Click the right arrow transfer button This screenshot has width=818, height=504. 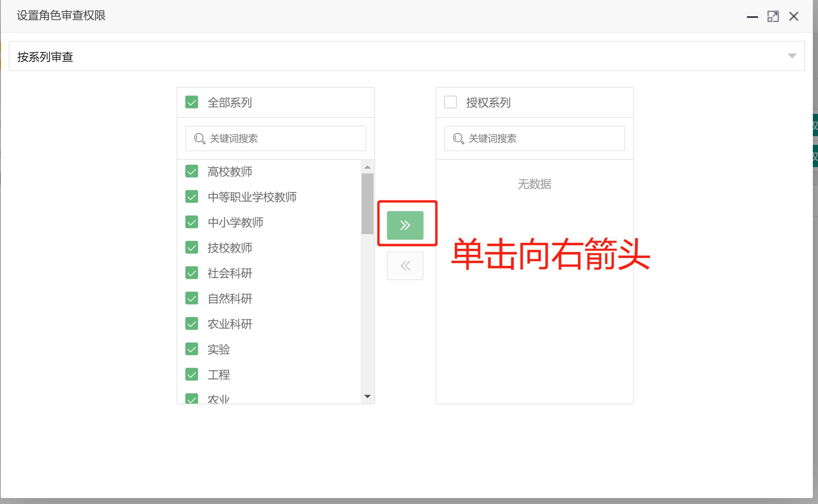coord(405,225)
